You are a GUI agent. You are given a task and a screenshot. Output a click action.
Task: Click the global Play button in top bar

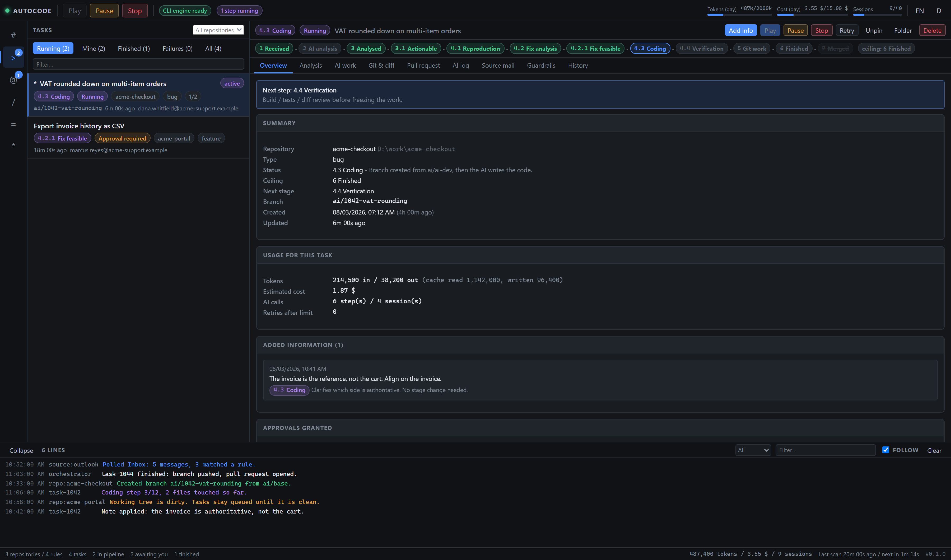pyautogui.click(x=75, y=11)
